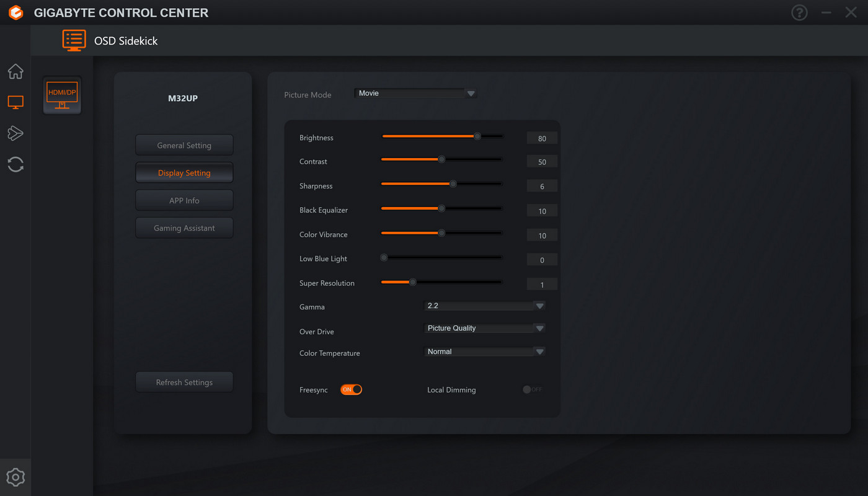The image size is (868, 496).
Task: Open the Gaming Assistant tab
Action: point(184,228)
